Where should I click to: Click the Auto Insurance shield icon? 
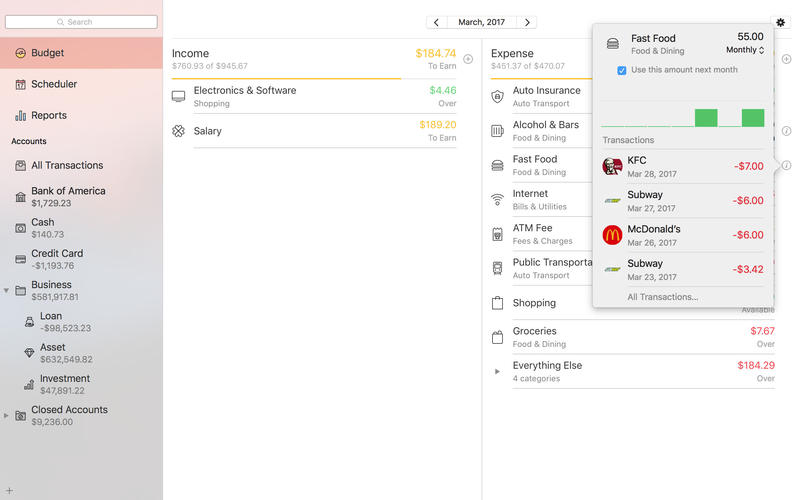pos(497,96)
